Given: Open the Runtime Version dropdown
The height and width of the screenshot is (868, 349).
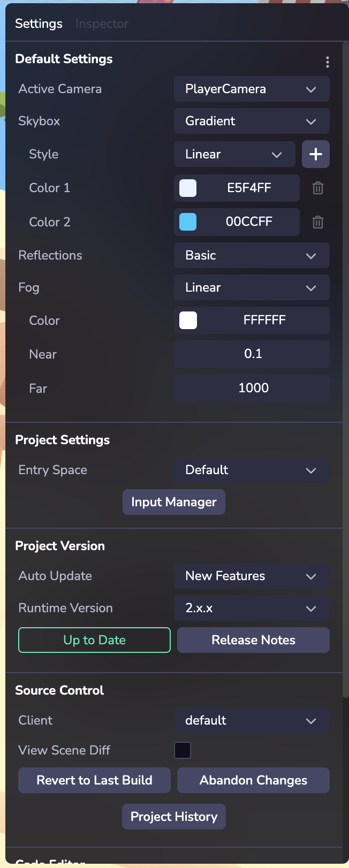Looking at the screenshot, I should click(x=252, y=608).
